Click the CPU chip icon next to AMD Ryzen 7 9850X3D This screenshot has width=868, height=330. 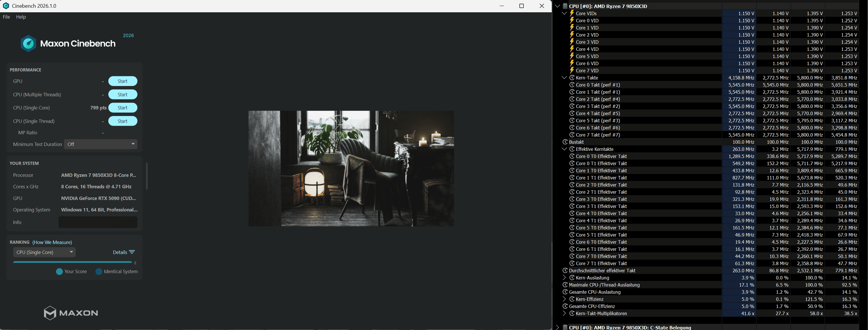pyautogui.click(x=565, y=6)
